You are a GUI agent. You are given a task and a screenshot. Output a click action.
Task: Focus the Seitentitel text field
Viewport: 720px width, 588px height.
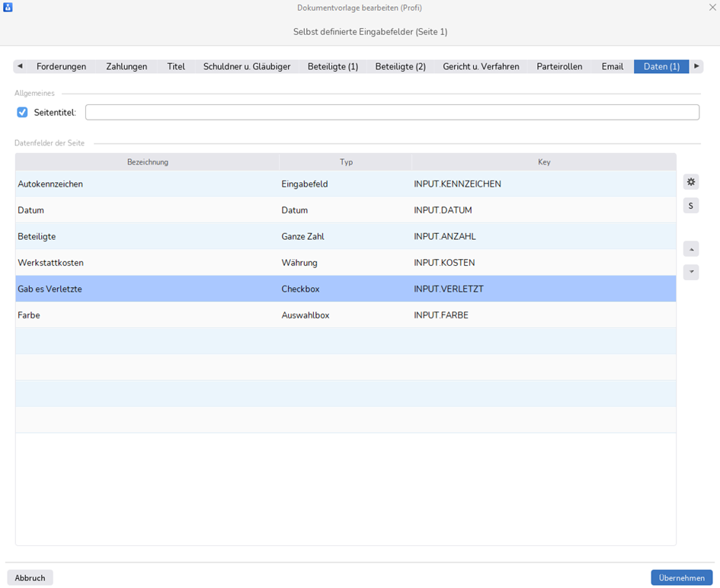click(x=392, y=113)
